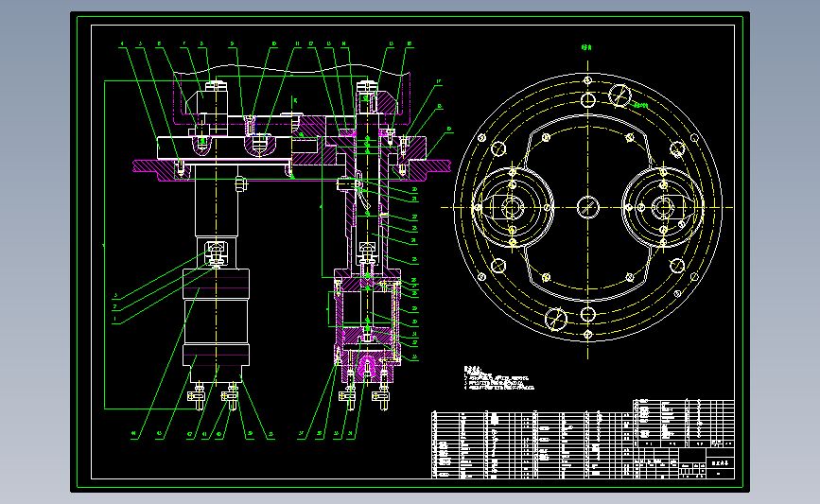Viewport: 820px width, 504px height.
Task: Select the left round flange in plate view
Action: click(513, 207)
